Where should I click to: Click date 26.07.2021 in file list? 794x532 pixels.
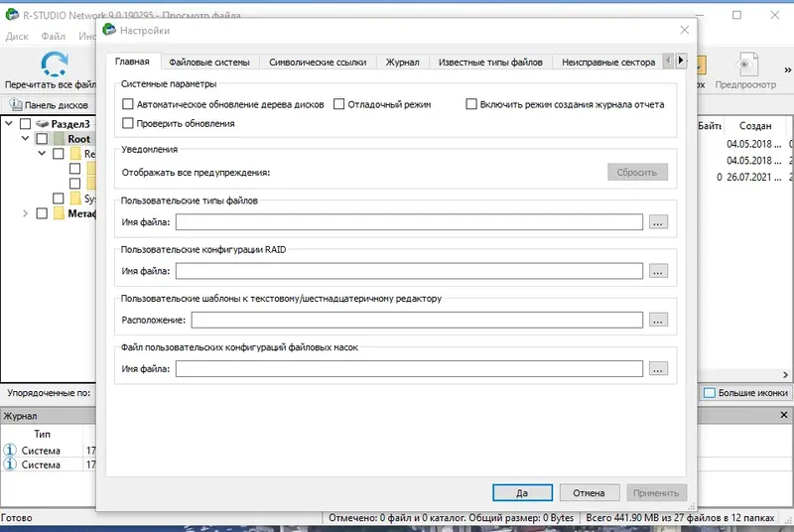(754, 177)
